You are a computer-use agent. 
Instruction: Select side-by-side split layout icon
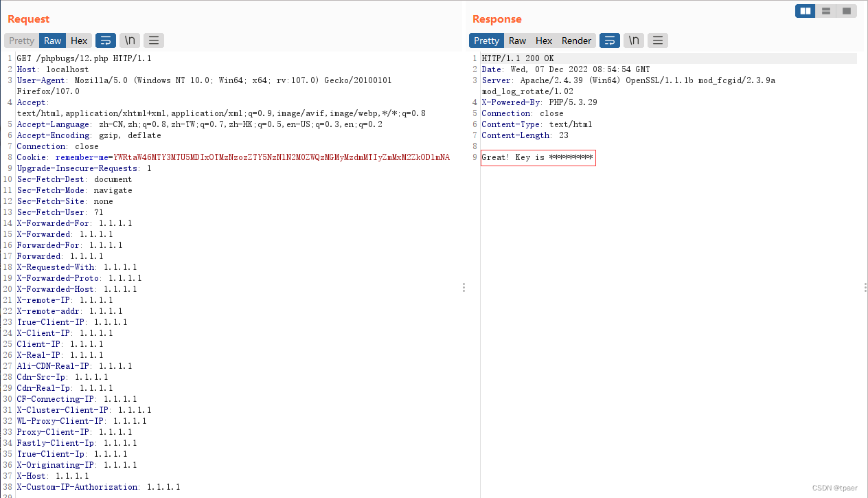(x=806, y=11)
